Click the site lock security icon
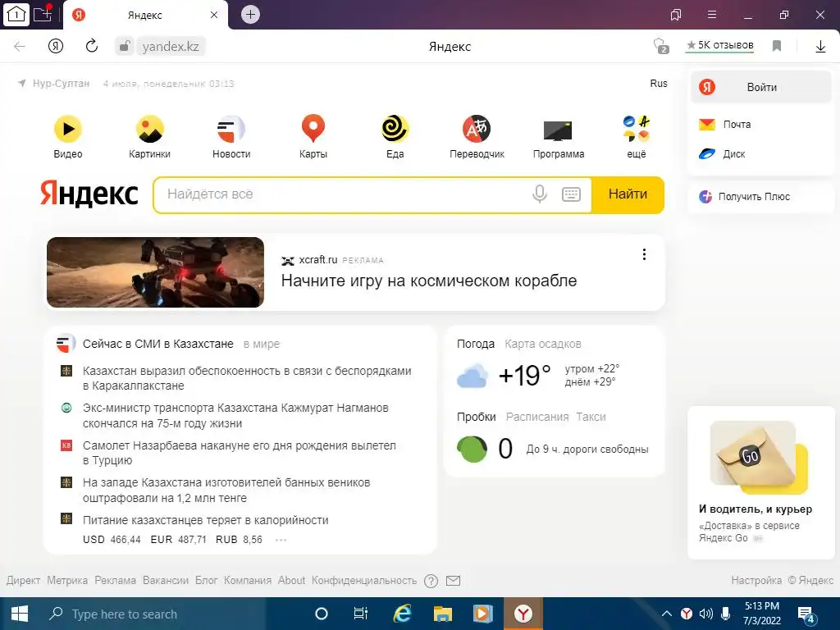 tap(125, 46)
